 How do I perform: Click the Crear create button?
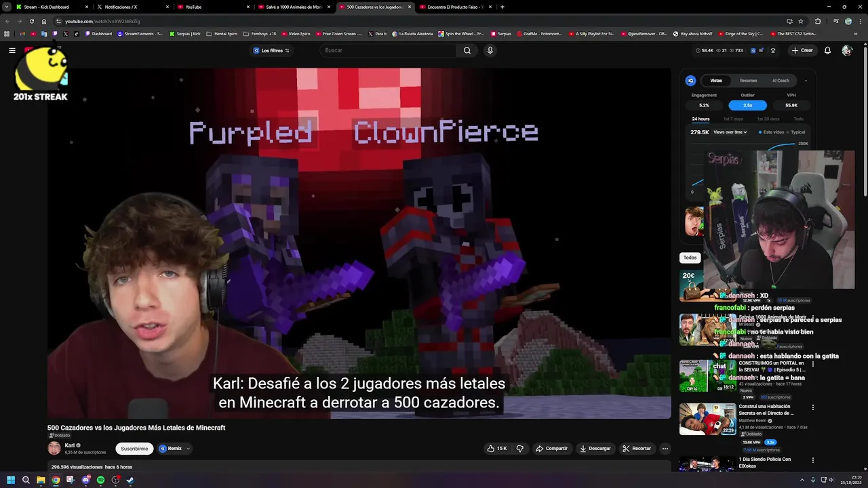pos(802,50)
